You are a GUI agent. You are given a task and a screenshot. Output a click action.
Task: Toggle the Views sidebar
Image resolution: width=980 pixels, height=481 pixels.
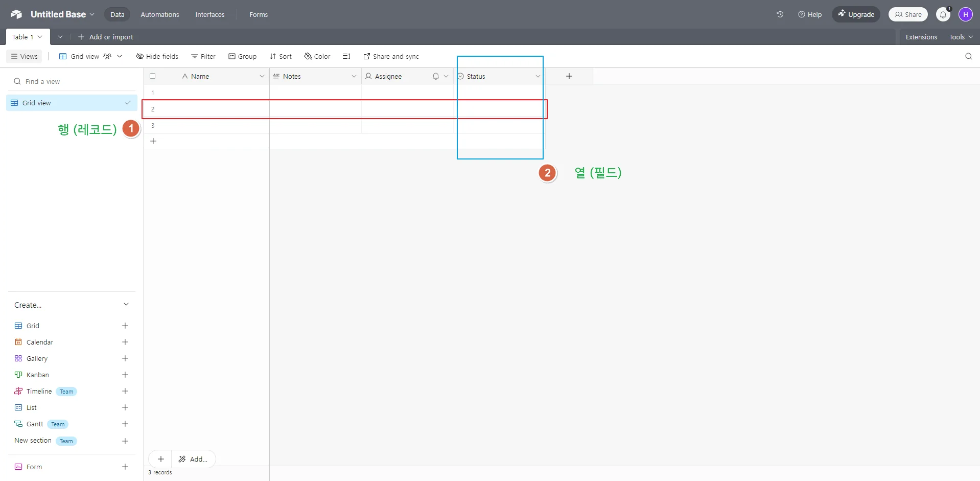[24, 56]
